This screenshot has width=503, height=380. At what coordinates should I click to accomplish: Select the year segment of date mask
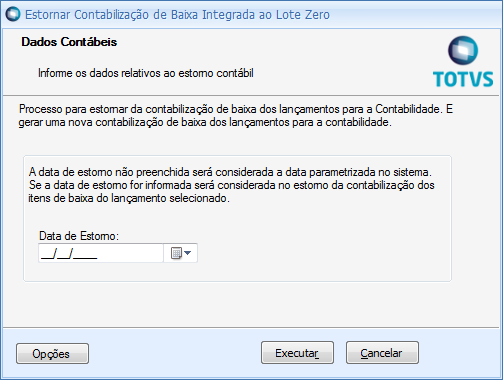tap(85, 254)
